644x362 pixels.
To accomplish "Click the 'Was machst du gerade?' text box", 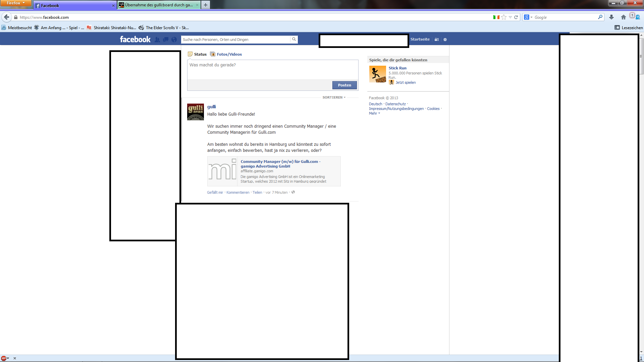I will (x=272, y=69).
